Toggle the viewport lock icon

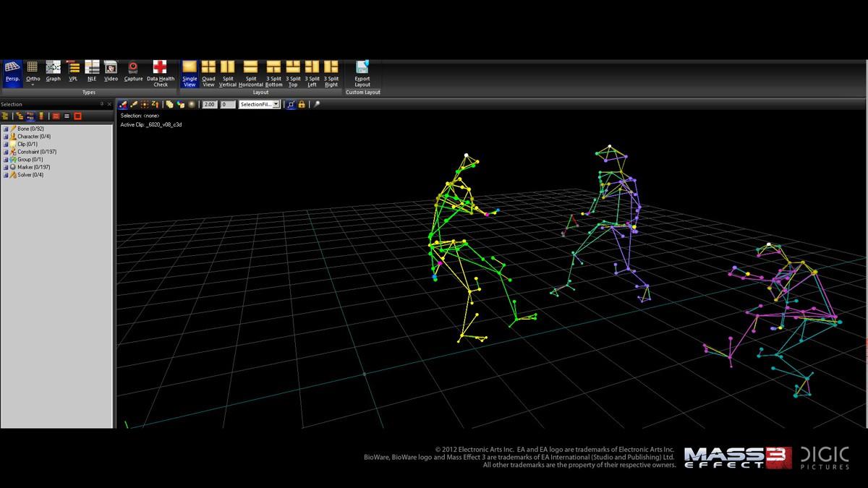302,105
